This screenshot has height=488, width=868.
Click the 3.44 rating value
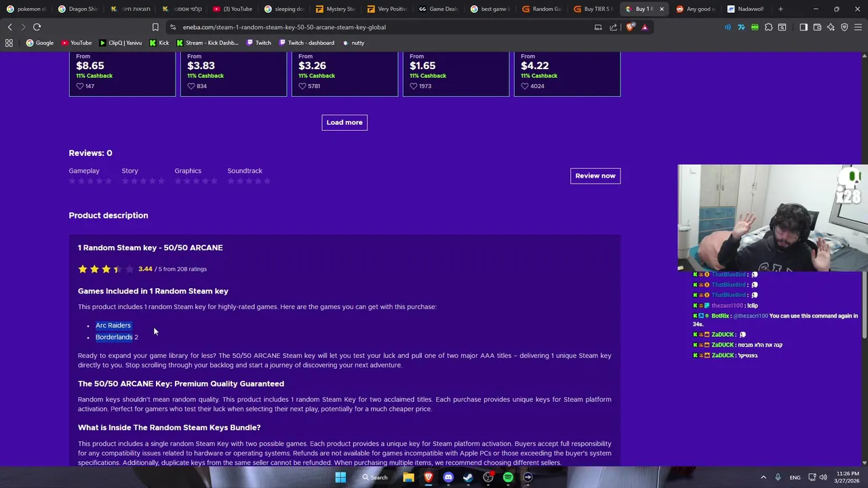coord(145,269)
